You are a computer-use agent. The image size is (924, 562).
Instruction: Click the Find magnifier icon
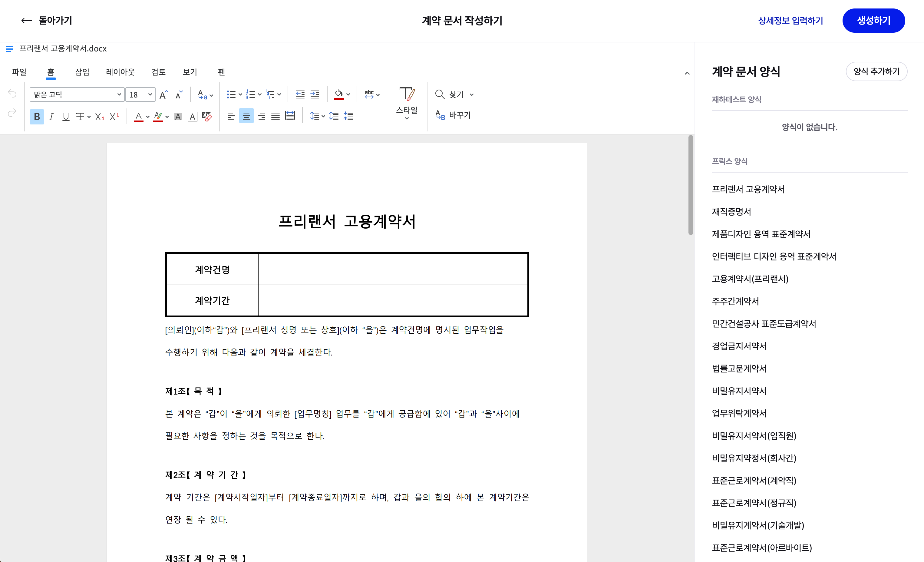[x=440, y=94]
